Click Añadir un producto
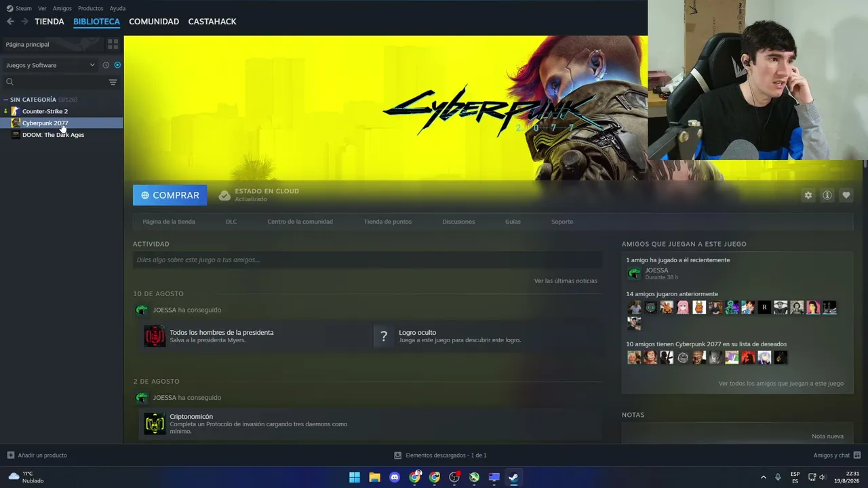Screen dimensions: 868x488 42,455
